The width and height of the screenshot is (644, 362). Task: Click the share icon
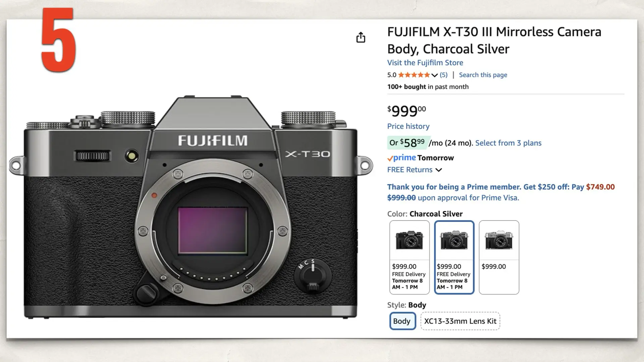[361, 38]
